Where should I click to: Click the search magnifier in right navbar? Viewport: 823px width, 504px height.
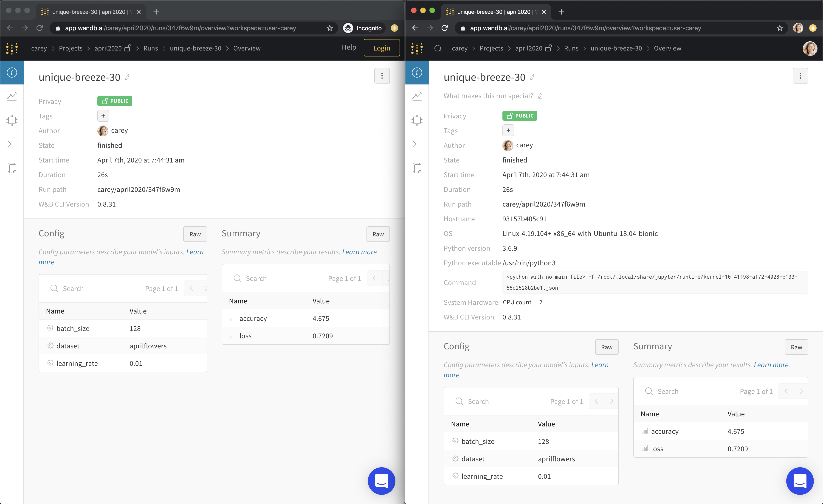pyautogui.click(x=438, y=48)
